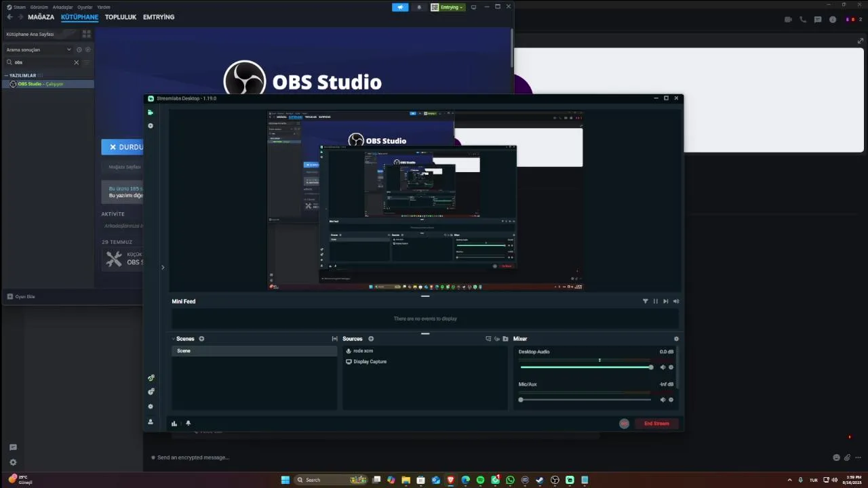868x488 pixels.
Task: Open Streamlabs user account icon in sidebar
Action: [151, 422]
